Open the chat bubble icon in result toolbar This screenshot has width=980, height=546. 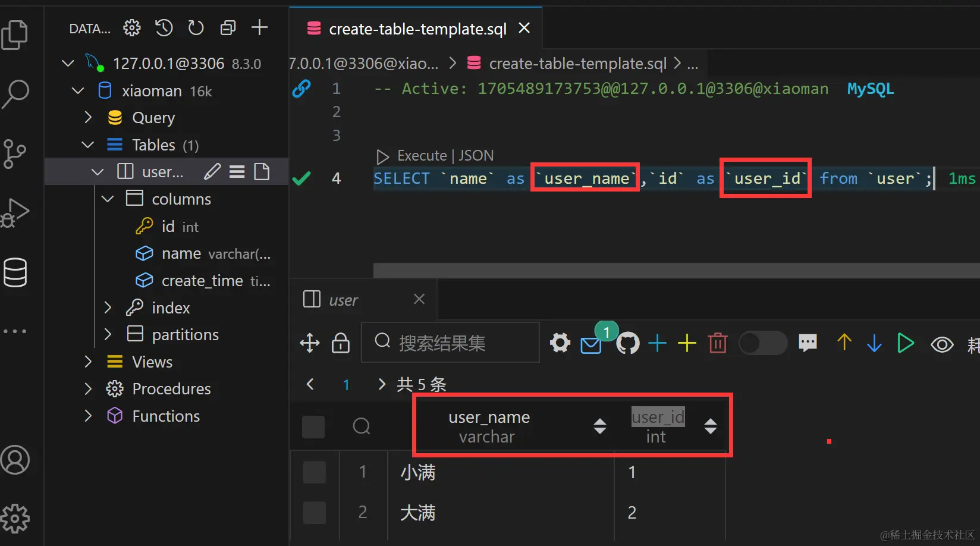(808, 343)
